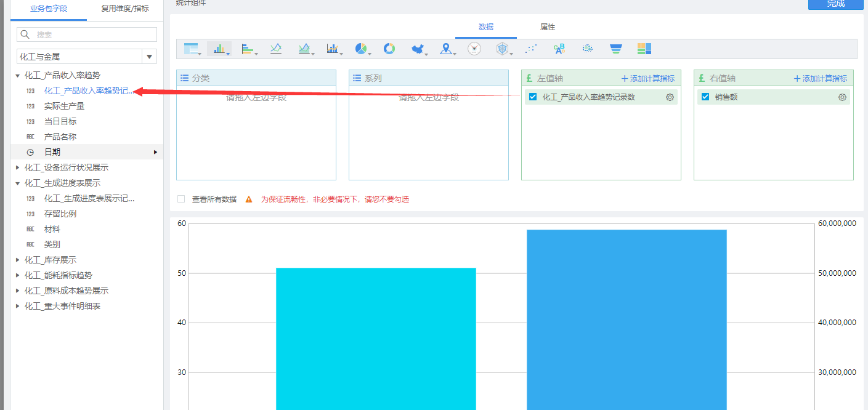Select the column chart type icon
The image size is (868, 410).
[219, 49]
